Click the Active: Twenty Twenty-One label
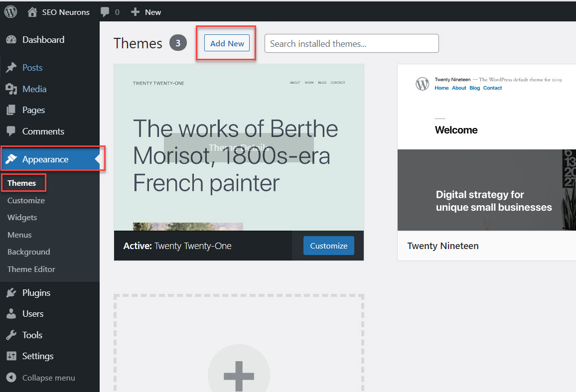Image resolution: width=576 pixels, height=392 pixels. click(177, 246)
